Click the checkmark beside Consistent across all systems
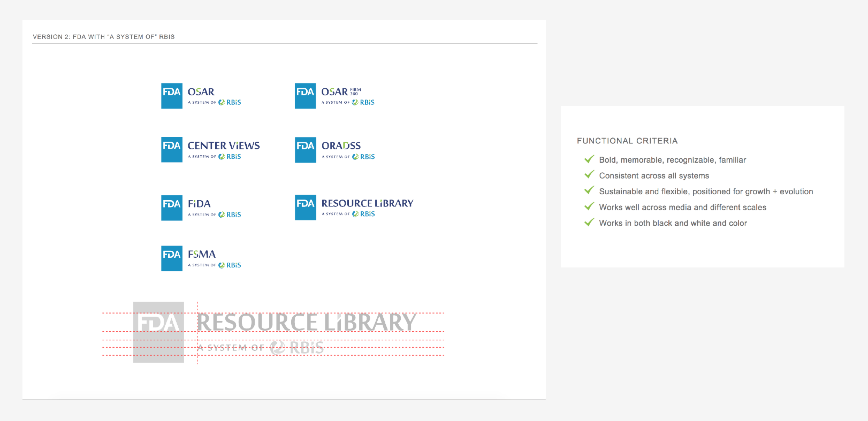The height and width of the screenshot is (421, 868). pos(589,174)
